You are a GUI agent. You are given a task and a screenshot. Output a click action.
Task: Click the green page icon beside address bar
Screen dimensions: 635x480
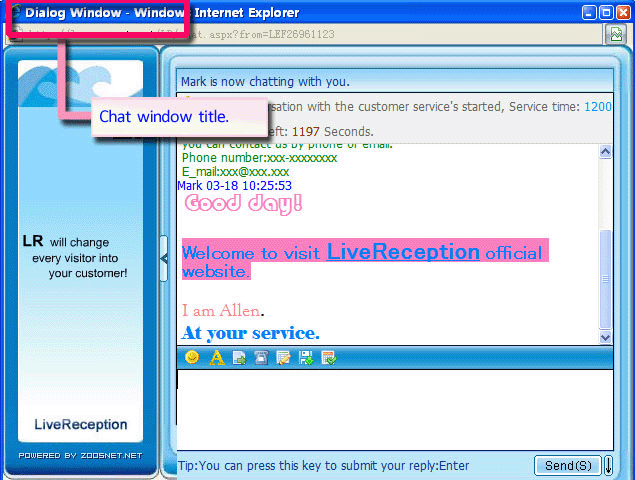pos(616,34)
